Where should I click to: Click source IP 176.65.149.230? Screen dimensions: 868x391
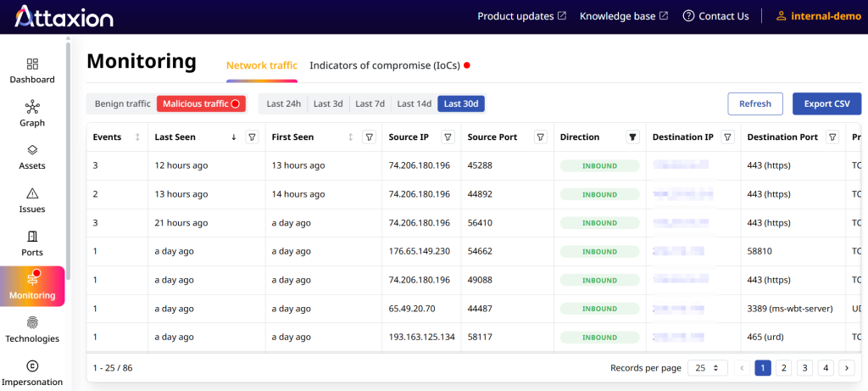point(420,251)
